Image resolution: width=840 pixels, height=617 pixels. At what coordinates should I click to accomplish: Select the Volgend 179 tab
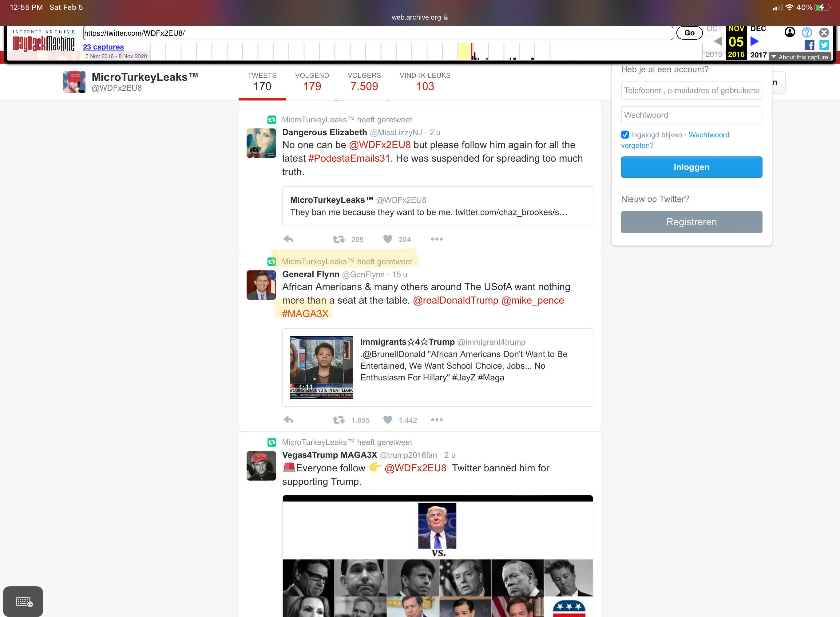[x=312, y=82]
